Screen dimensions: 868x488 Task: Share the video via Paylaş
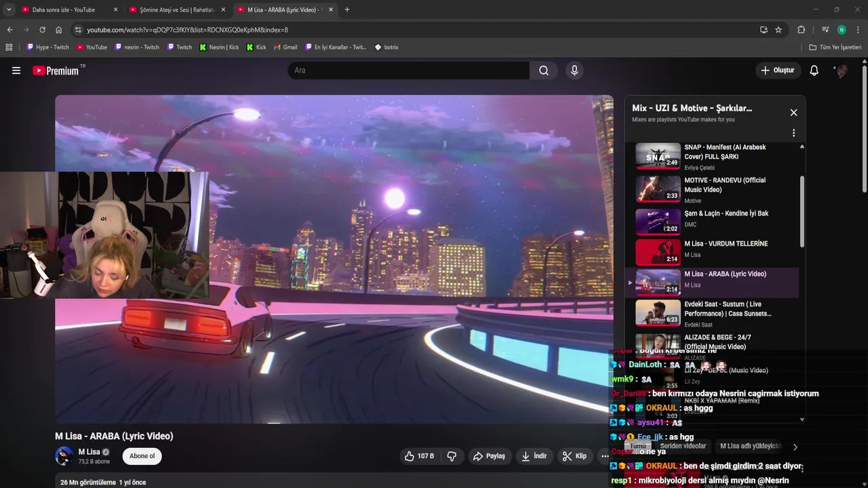click(x=489, y=456)
